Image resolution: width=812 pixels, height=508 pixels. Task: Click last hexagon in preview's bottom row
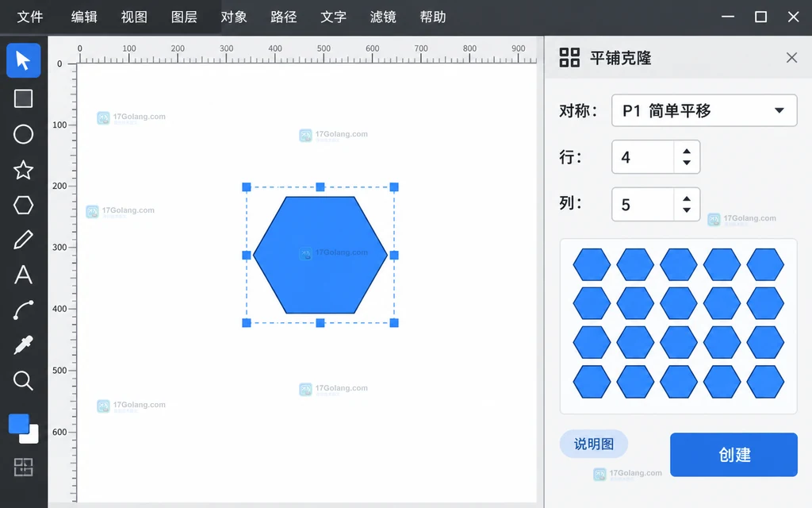765,382
